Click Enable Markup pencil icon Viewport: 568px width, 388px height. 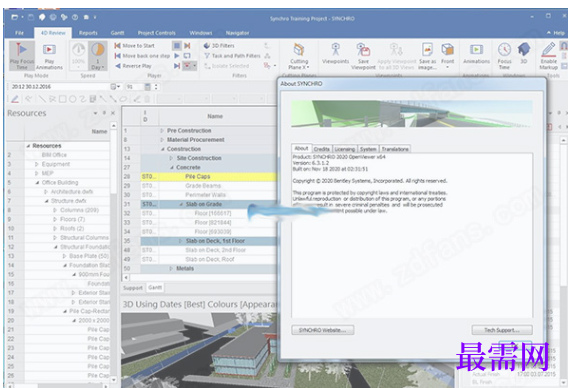pyautogui.click(x=548, y=50)
